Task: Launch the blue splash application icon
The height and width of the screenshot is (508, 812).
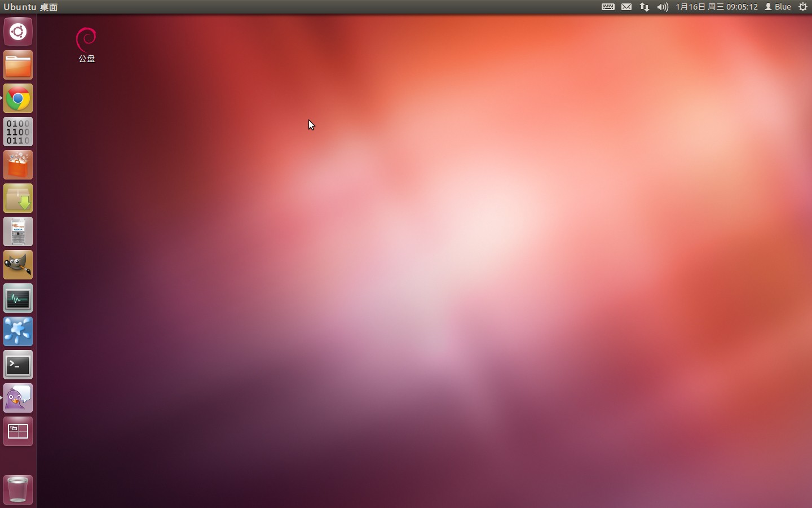Action: click(18, 331)
